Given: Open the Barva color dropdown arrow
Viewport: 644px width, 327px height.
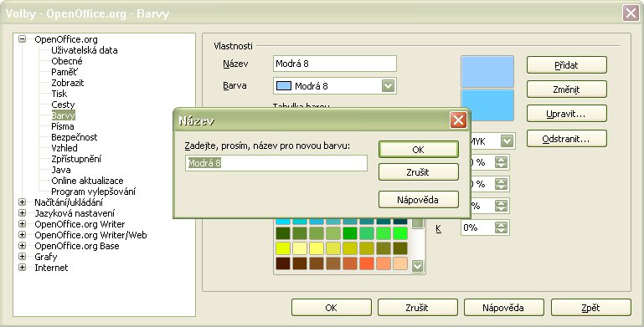Looking at the screenshot, I should (x=388, y=86).
